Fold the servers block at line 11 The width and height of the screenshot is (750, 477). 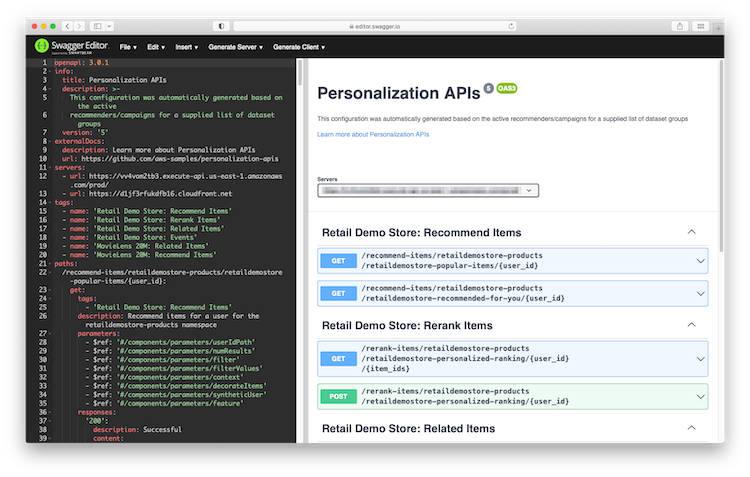(x=50, y=167)
